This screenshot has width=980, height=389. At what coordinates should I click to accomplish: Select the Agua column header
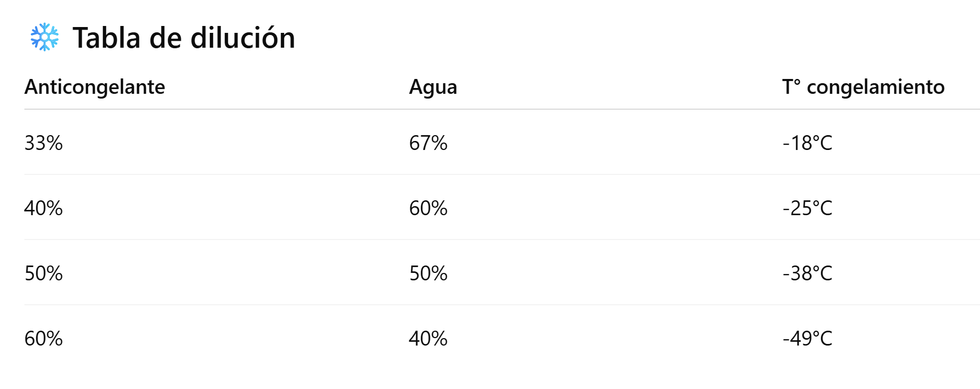[433, 87]
